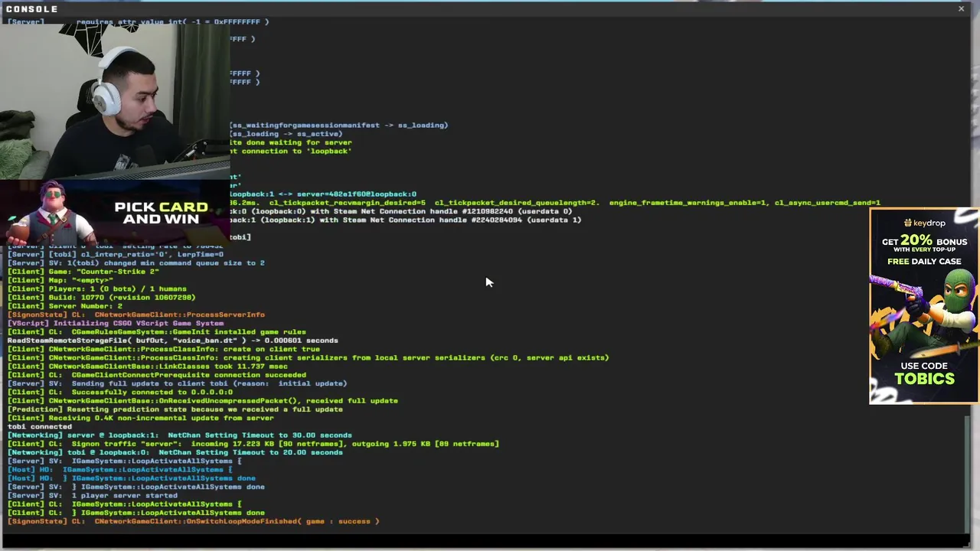Screen dimensions: 980x551
Task: Select the 'connection succeeded' prerequisite line
Action: (157, 375)
